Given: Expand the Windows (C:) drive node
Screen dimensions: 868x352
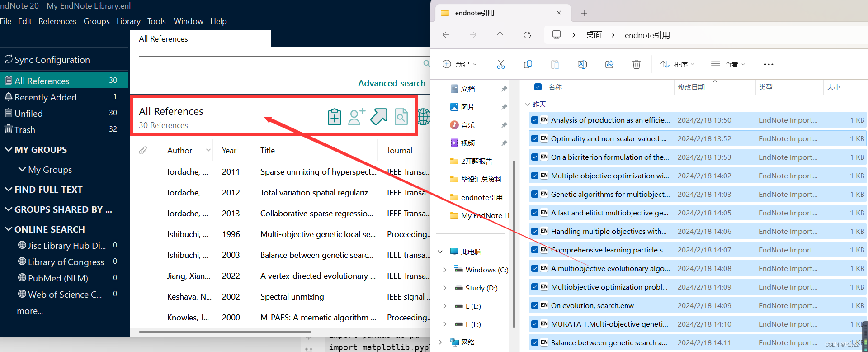Looking at the screenshot, I should pos(445,270).
